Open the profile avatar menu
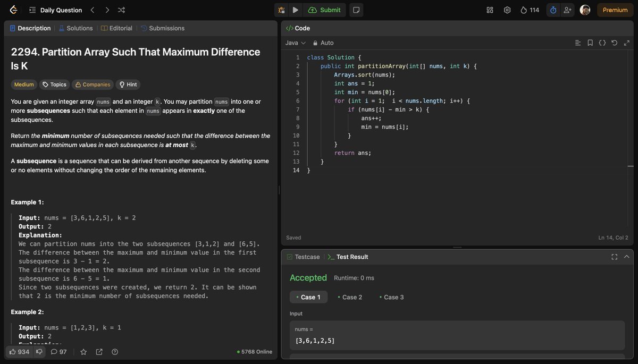This screenshot has width=638, height=364. (x=585, y=10)
